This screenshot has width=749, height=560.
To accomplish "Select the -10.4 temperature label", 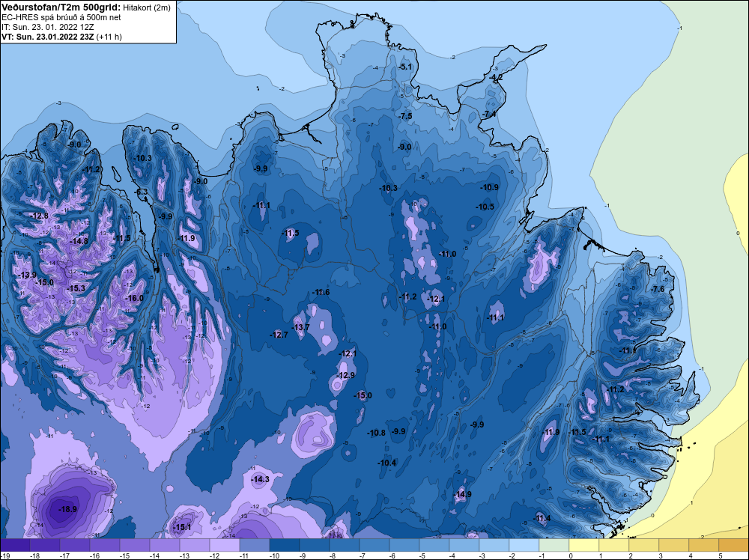I will [x=387, y=463].
